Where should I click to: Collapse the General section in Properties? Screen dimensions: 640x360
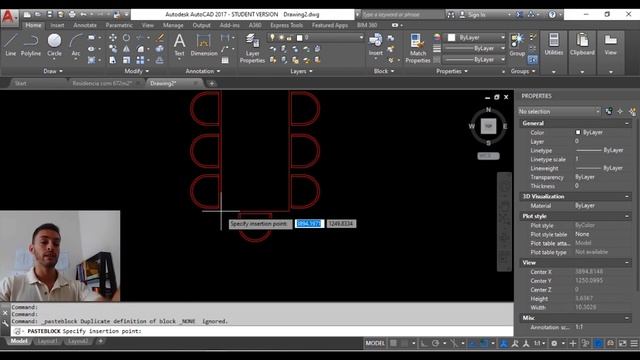pyautogui.click(x=627, y=123)
